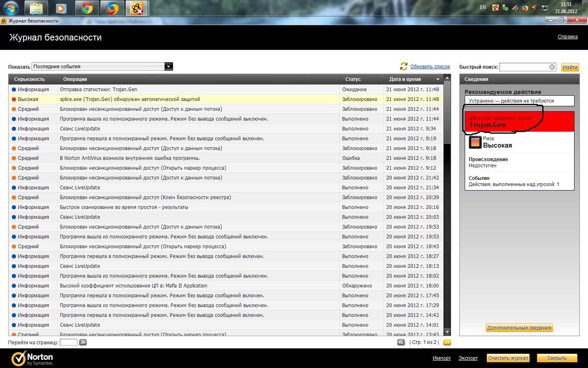Click the network connection icon in the tray

point(545,8)
